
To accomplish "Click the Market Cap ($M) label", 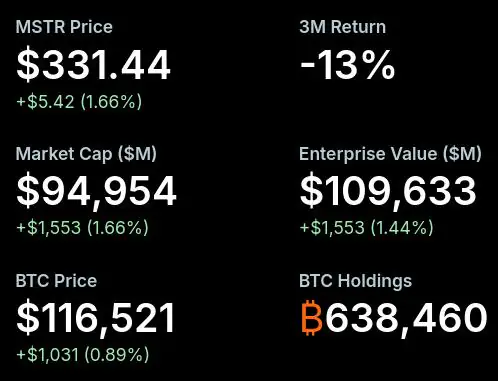I will (86, 154).
